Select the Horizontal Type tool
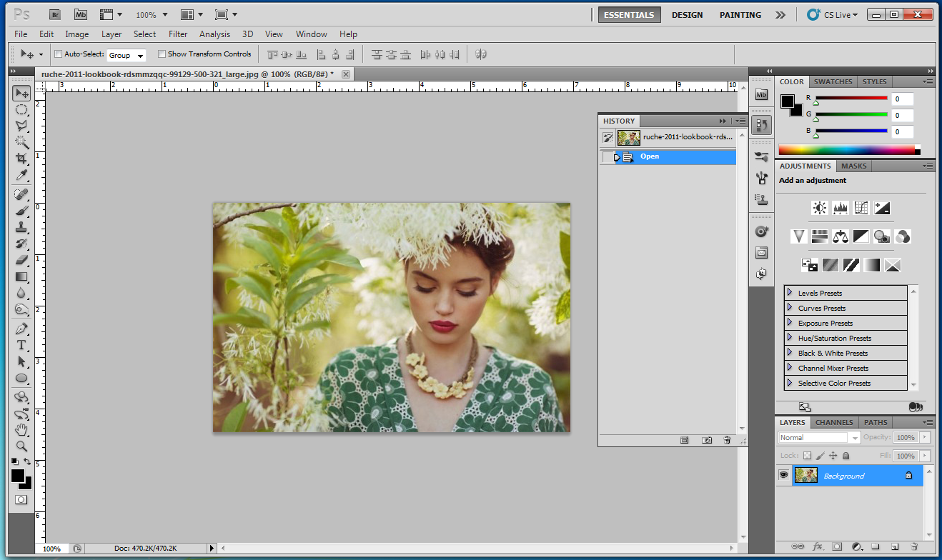This screenshot has height=560, width=942. 21,345
